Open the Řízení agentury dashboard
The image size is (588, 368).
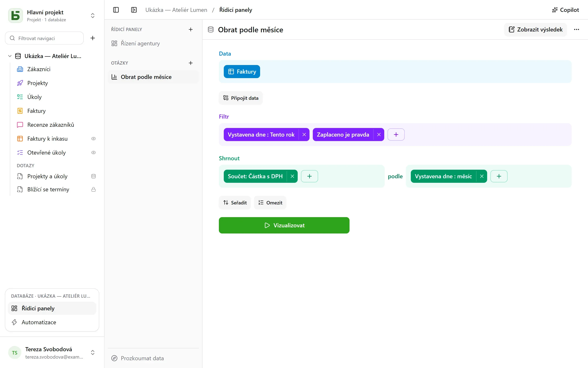point(153,43)
